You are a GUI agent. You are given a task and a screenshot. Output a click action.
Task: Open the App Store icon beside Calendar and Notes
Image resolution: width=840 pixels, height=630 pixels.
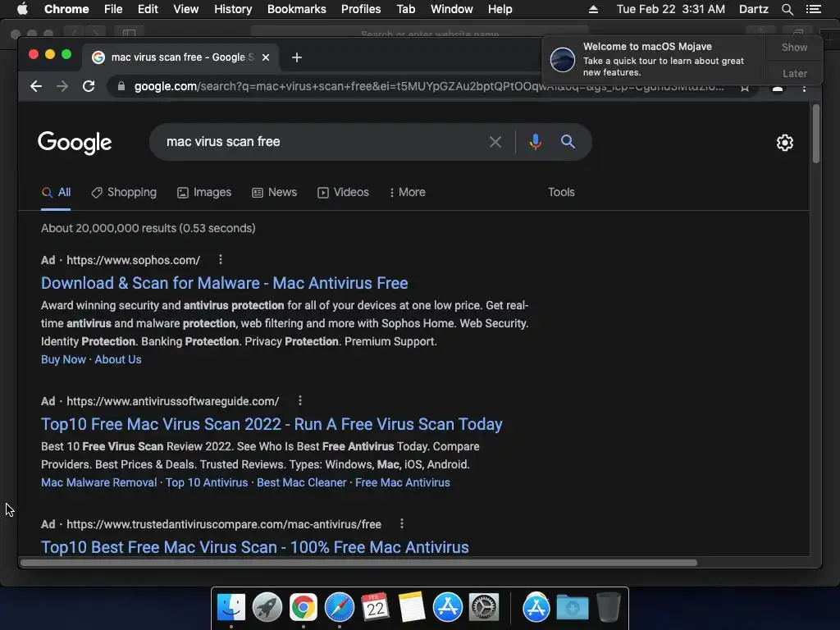448,608
